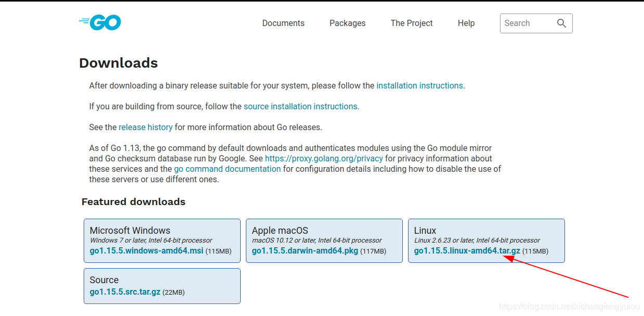
Task: Open The Project menu item
Action: (412, 23)
